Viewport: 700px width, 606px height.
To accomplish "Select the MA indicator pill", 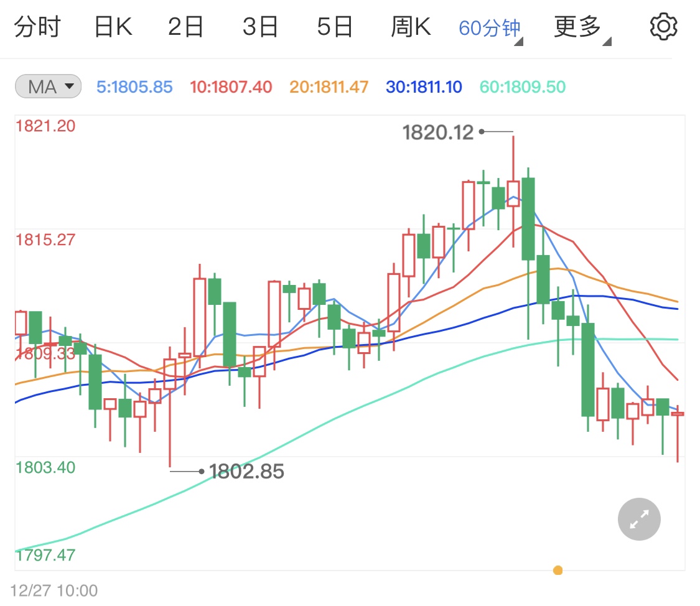I will coord(47,86).
